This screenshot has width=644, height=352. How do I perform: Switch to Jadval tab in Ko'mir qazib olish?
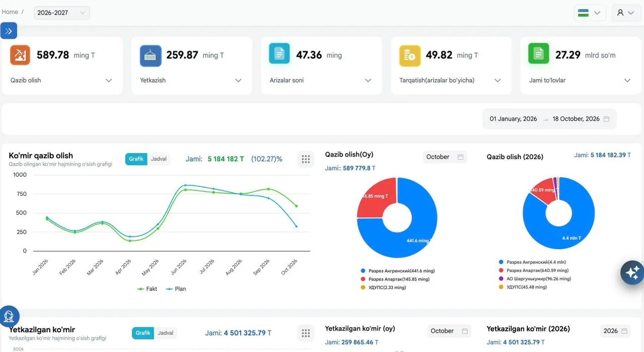pyautogui.click(x=159, y=159)
